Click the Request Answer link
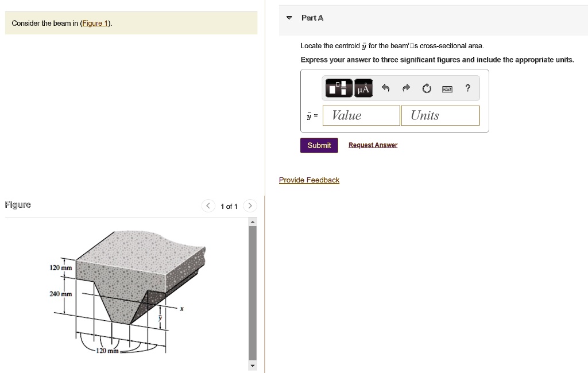The width and height of the screenshot is (588, 373). pyautogui.click(x=373, y=145)
